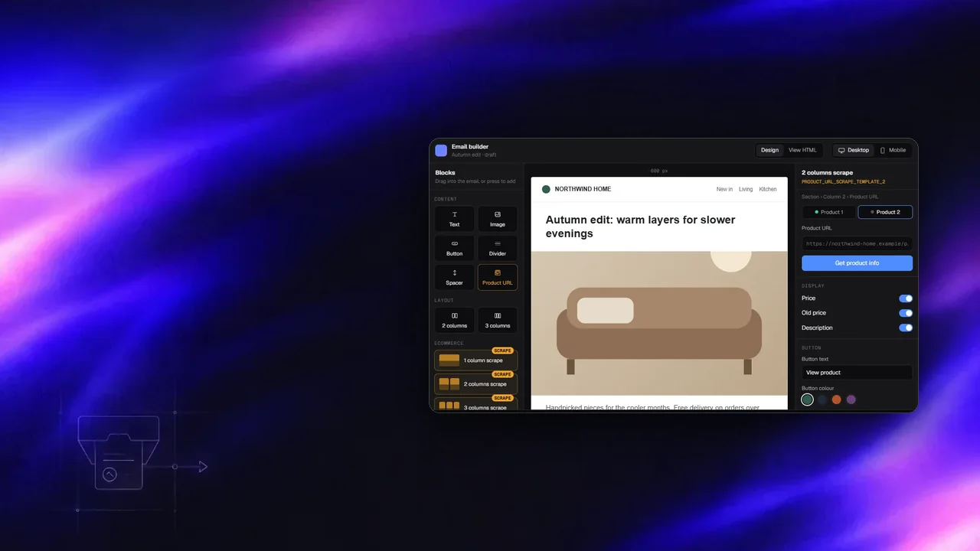Select the Product URL block

[498, 277]
